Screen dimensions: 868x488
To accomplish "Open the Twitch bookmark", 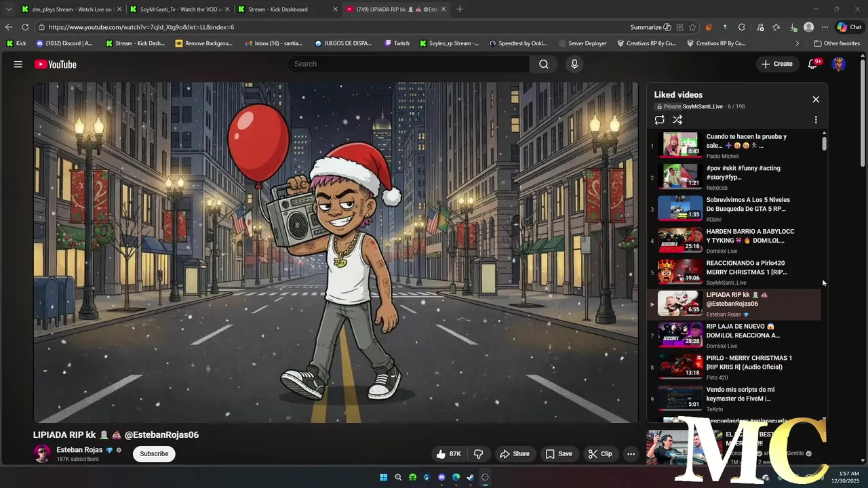I will pyautogui.click(x=397, y=43).
